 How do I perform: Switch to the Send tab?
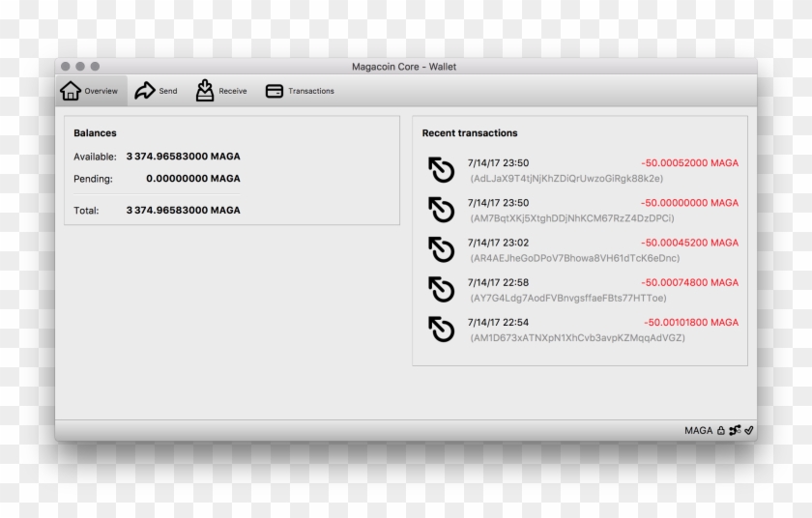156,91
